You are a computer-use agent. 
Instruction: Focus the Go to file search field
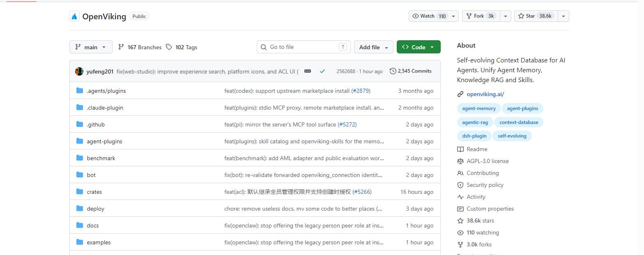[304, 47]
